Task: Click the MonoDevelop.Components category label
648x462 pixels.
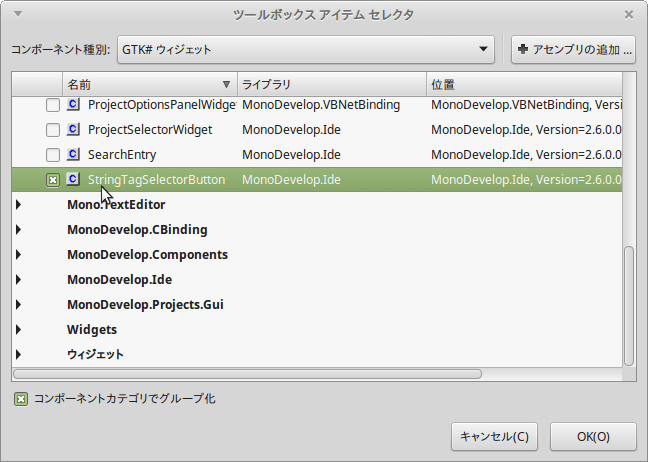Action: pos(148,255)
